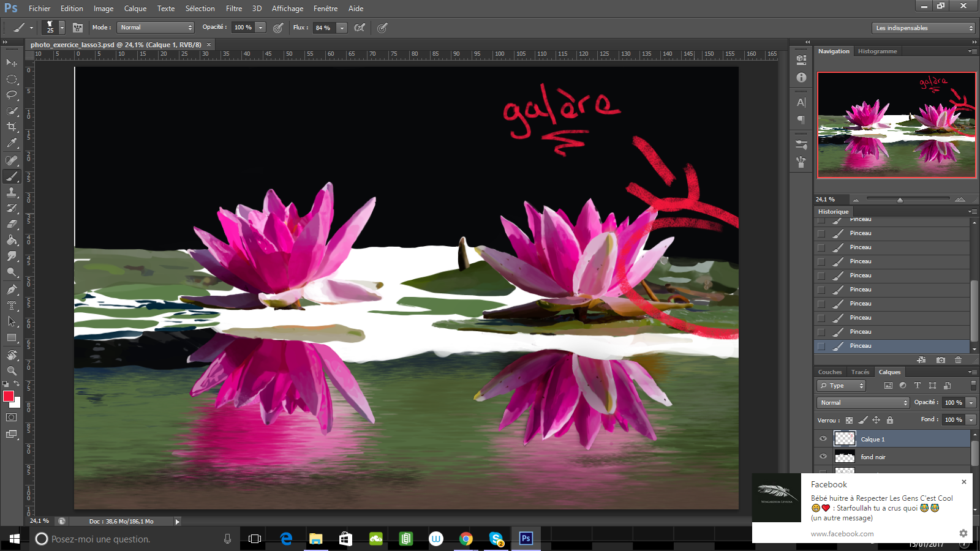
Task: Launch Chrome from the taskbar
Action: (466, 539)
